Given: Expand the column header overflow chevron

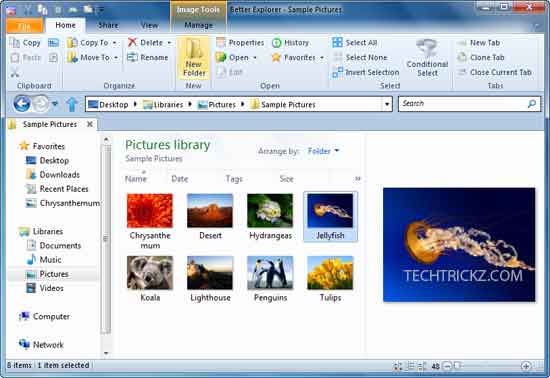Looking at the screenshot, I should tap(357, 178).
